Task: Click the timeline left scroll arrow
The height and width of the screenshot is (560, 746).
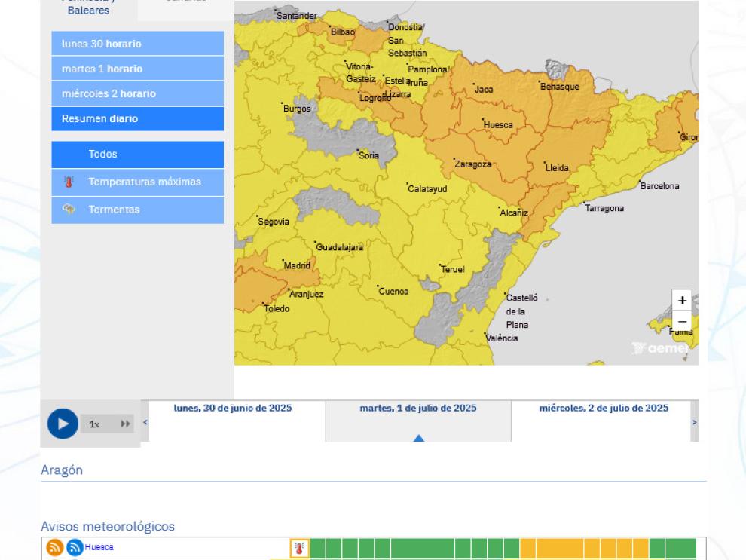Action: click(145, 422)
